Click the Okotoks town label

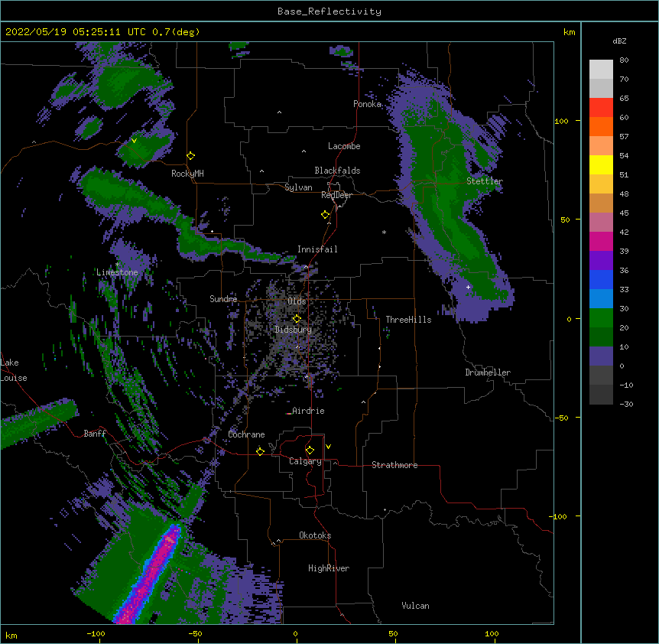tap(315, 535)
